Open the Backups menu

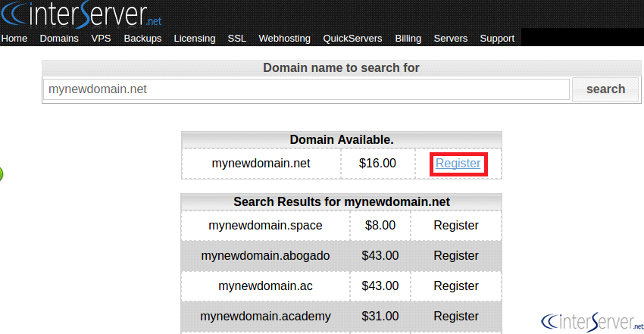click(142, 38)
